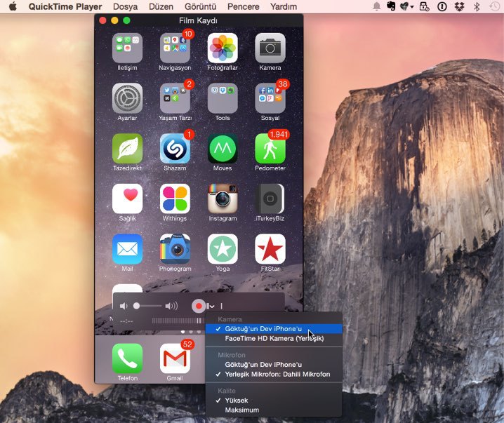504x423 pixels.
Task: Click the high volume speaker icon
Action: 171,306
